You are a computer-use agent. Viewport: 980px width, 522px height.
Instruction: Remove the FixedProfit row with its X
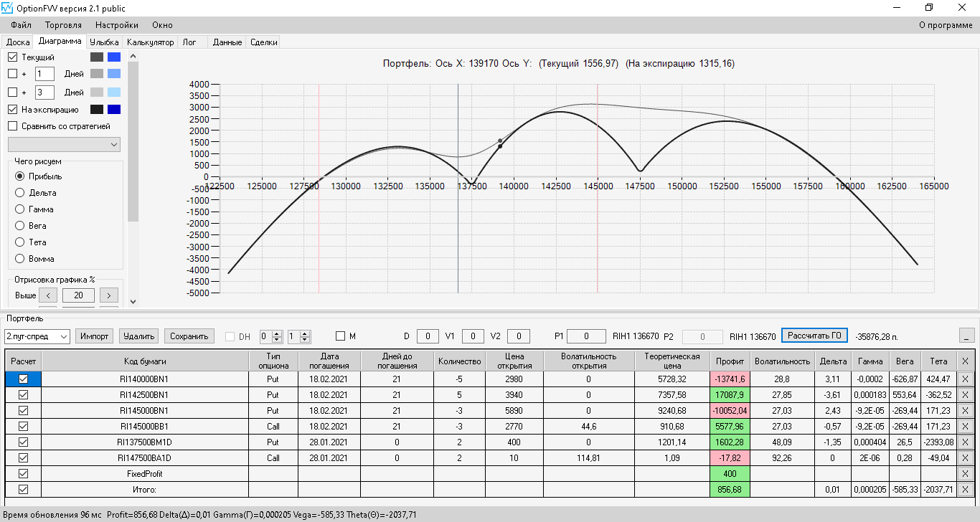pyautogui.click(x=965, y=473)
